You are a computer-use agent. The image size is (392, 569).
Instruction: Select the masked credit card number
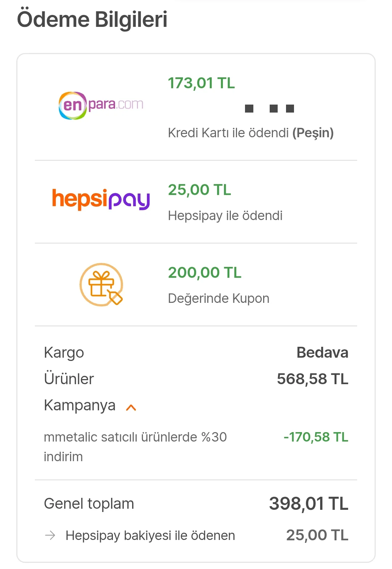pyautogui.click(x=269, y=109)
